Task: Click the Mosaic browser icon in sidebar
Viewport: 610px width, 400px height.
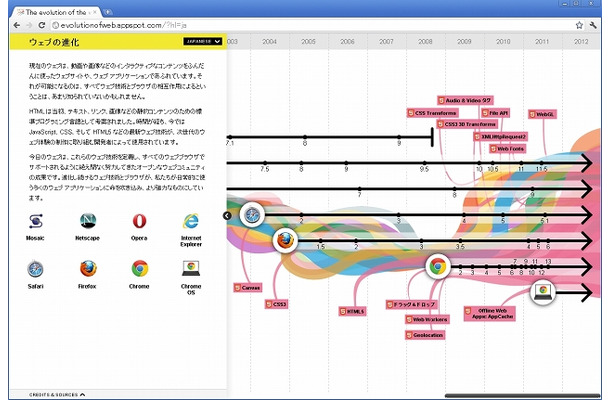Action: click(x=35, y=221)
